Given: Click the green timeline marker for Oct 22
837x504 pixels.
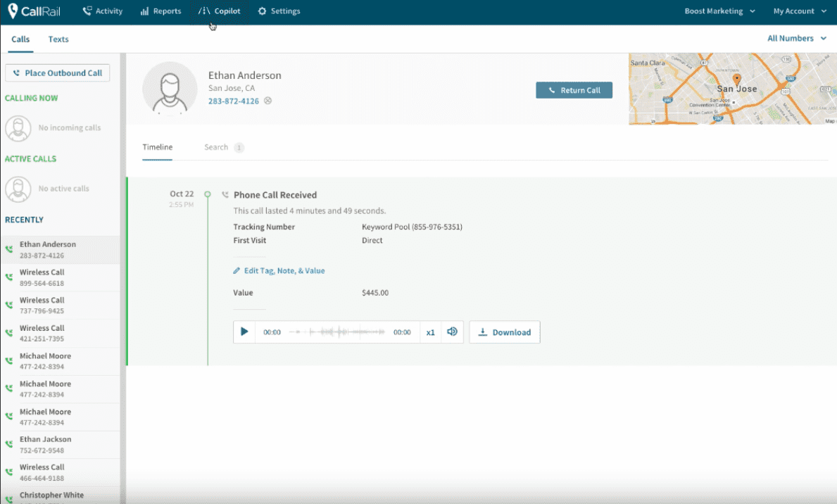Looking at the screenshot, I should (x=207, y=194).
